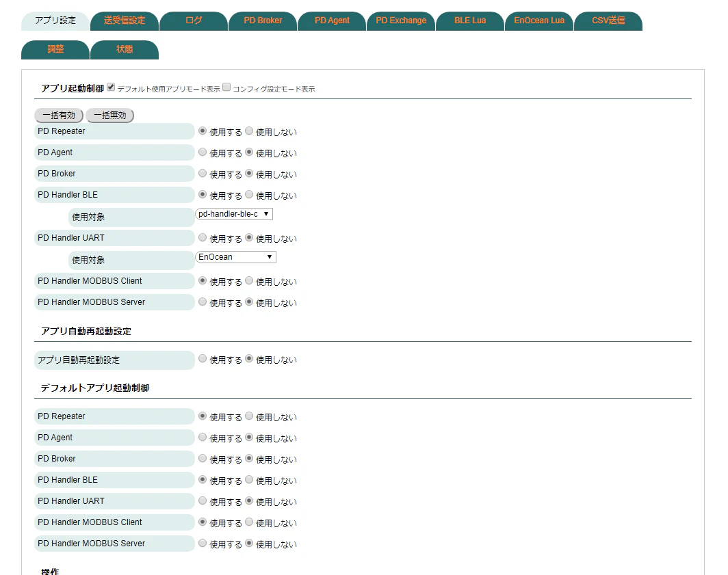
Task: Set PD Handler UART to 使用する under デフォルトアプリ起動制御
Action: 203,500
